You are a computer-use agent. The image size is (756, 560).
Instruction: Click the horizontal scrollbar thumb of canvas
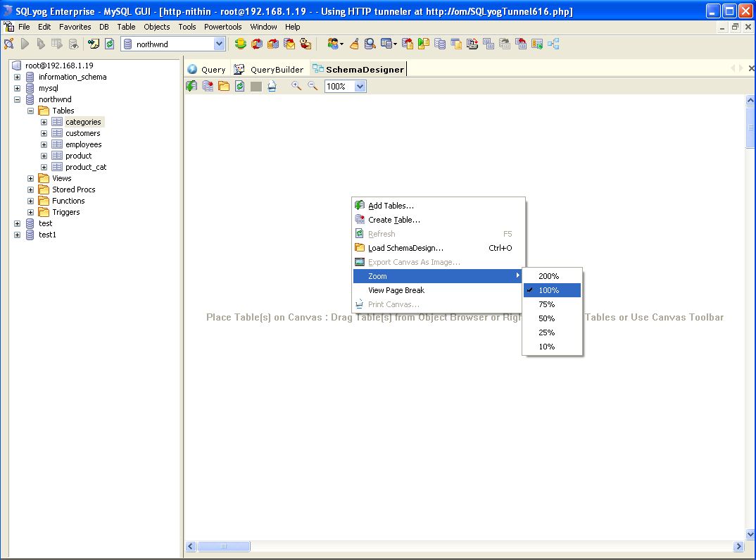coord(224,546)
